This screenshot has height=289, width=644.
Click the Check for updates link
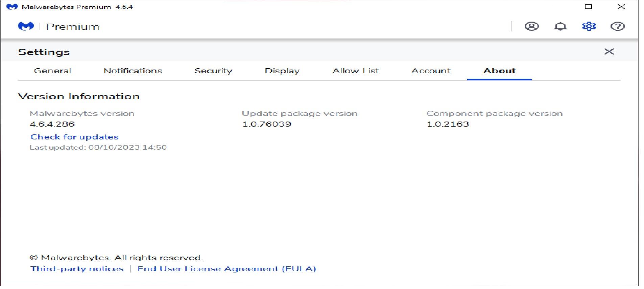tap(74, 137)
